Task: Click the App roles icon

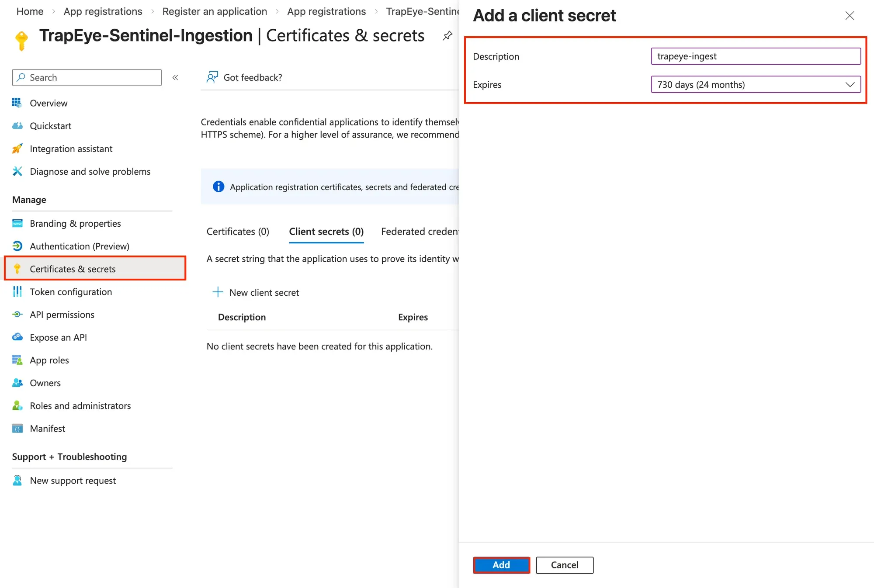Action: click(17, 360)
